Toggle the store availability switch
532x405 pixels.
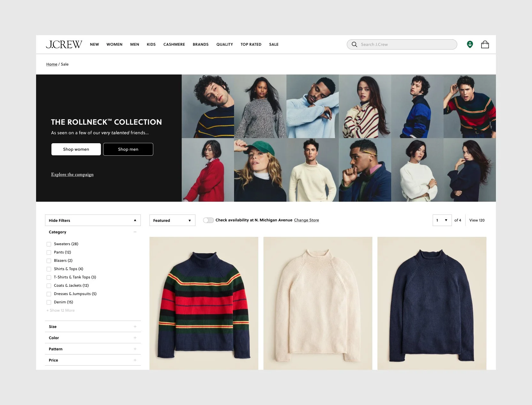[x=208, y=220]
